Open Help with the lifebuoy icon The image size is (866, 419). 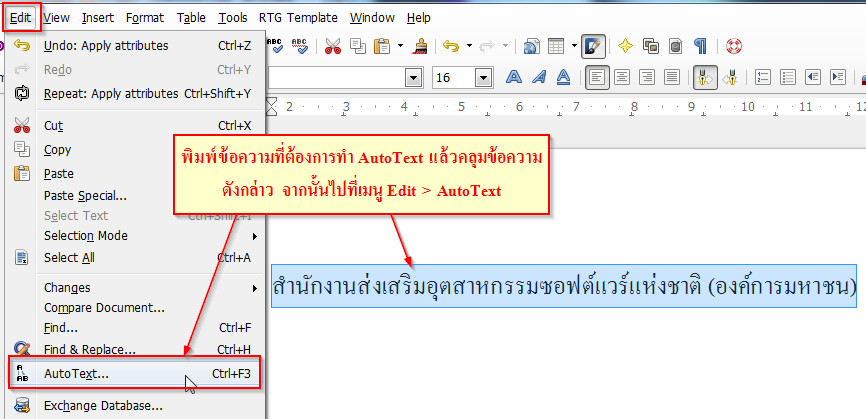click(733, 46)
